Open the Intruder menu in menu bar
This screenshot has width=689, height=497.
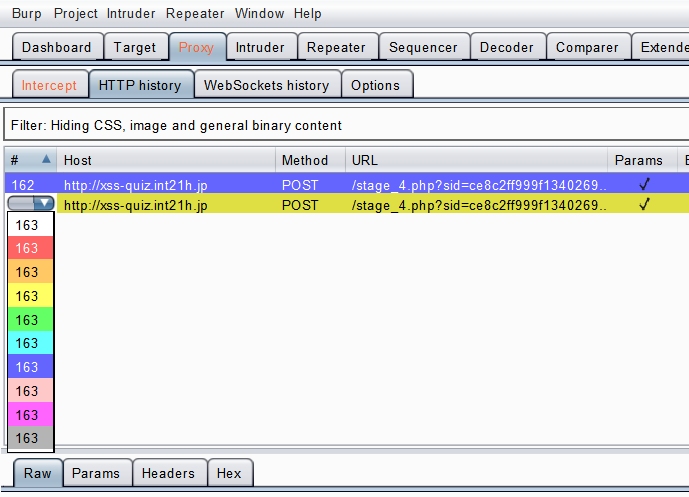tap(131, 14)
